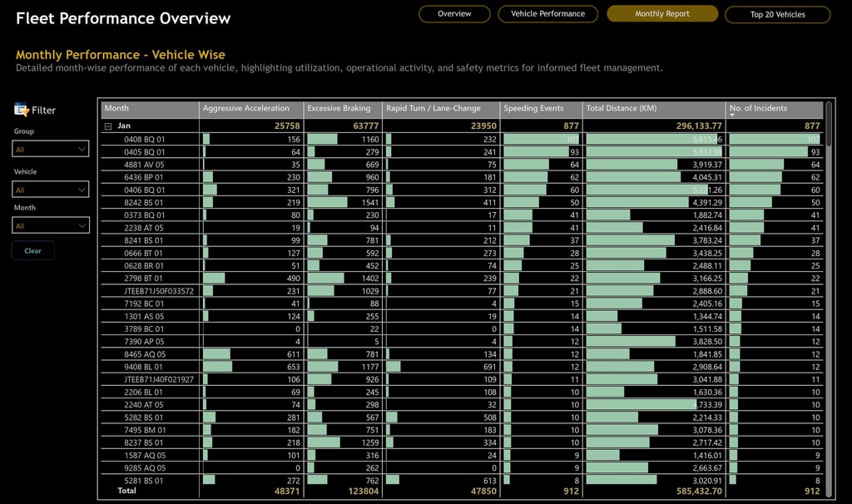Click grand total excessive braking 123804
This screenshot has height=504, width=852.
click(364, 491)
